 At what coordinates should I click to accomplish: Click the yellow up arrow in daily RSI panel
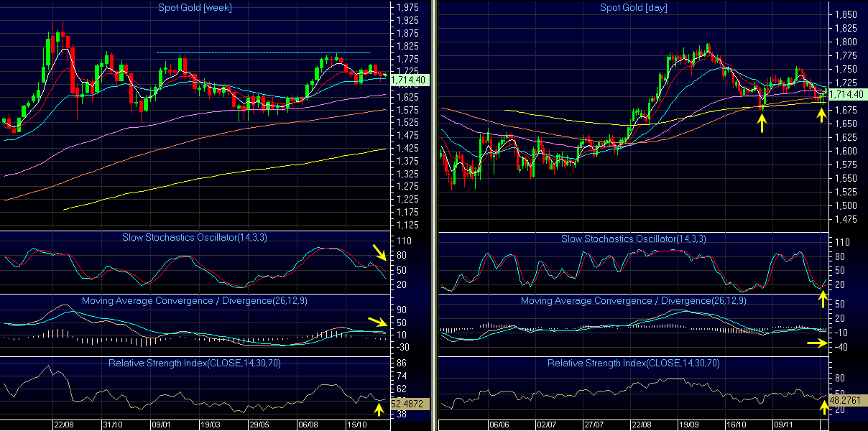point(823,408)
